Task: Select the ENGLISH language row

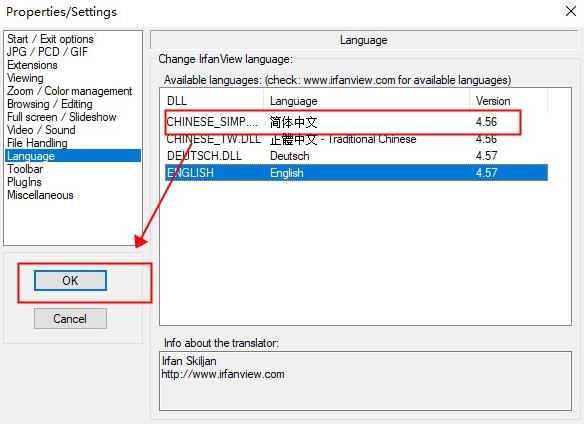Action: [x=356, y=173]
